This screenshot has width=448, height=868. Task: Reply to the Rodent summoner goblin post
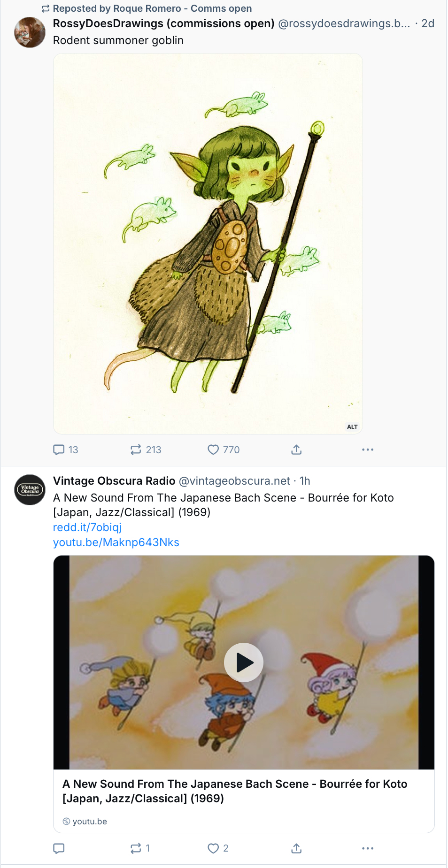coord(59,450)
